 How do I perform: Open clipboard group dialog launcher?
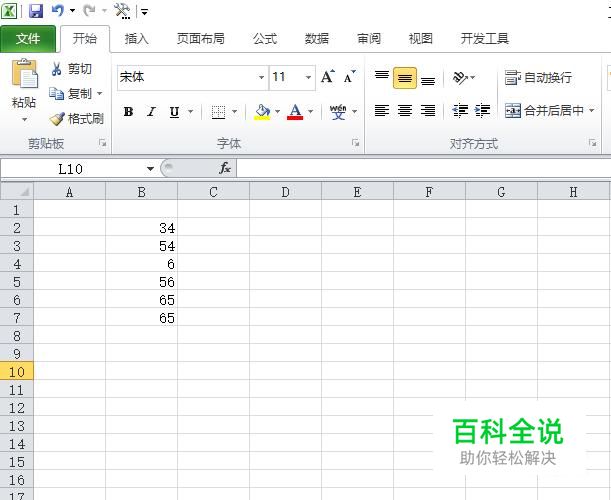[102, 143]
